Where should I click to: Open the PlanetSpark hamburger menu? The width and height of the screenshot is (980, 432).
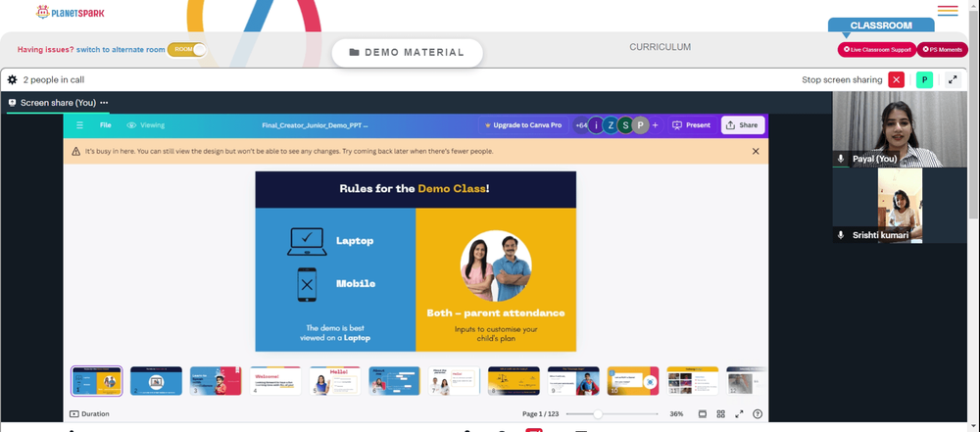pyautogui.click(x=948, y=11)
